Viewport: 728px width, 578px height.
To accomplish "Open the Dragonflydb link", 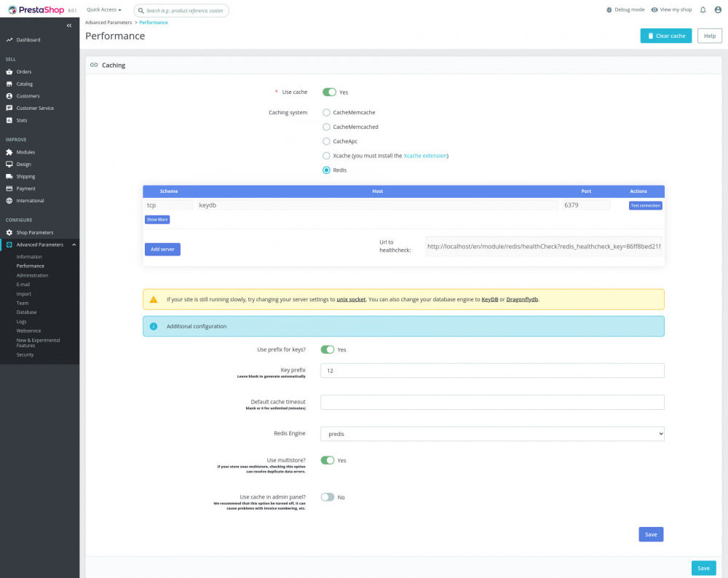I will tap(522, 299).
